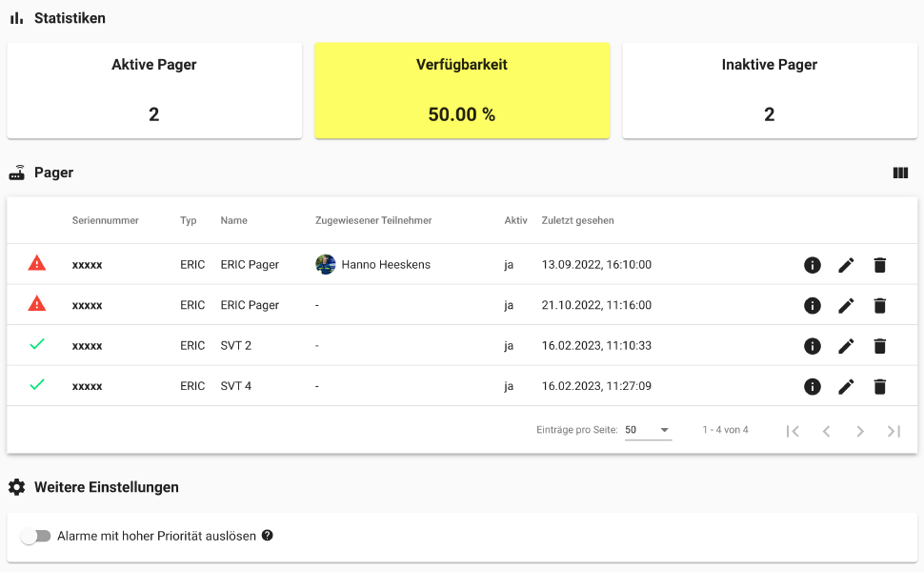Navigate to the previous results page
This screenshot has height=572, width=924.
coord(827,431)
